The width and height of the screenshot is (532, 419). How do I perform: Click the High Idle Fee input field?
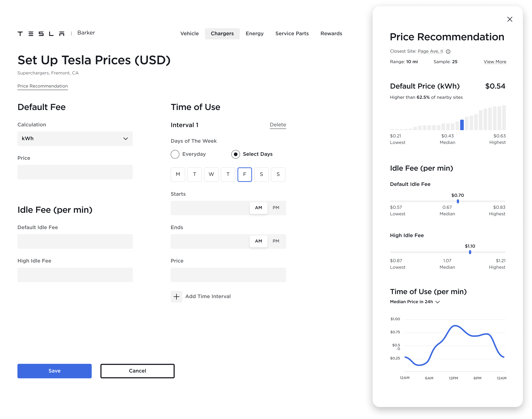coord(75,275)
